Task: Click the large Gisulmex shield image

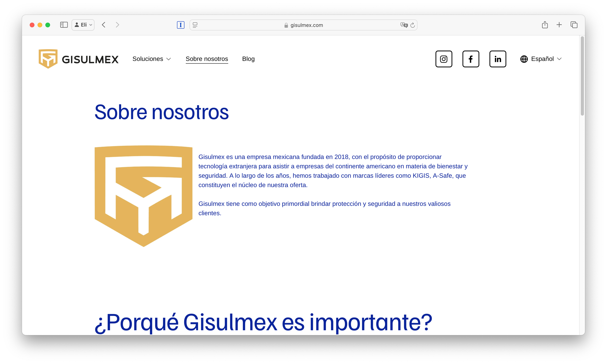Action: tap(143, 196)
